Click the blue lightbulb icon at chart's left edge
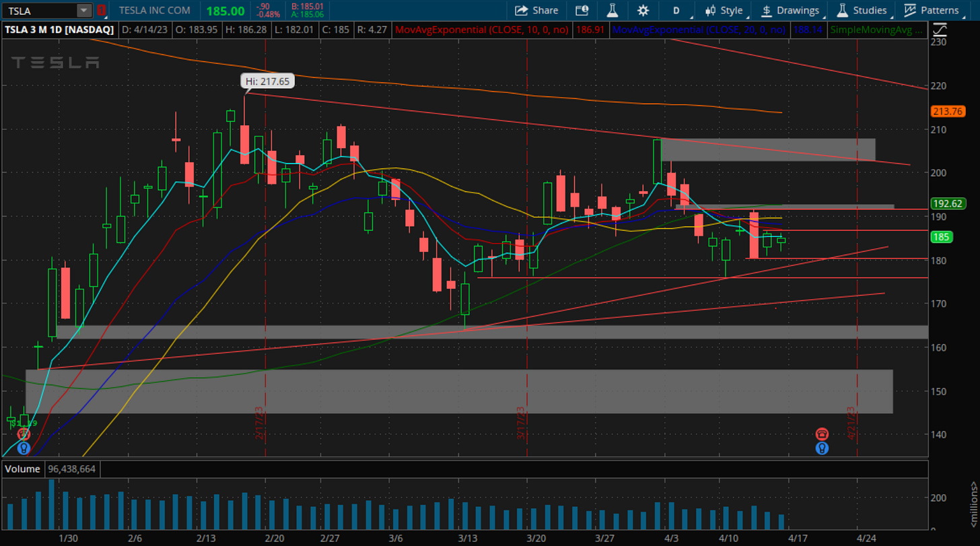 pos(24,448)
